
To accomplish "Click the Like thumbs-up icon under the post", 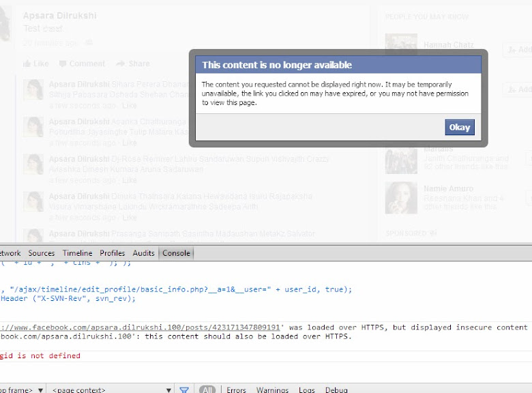I will 27,63.
